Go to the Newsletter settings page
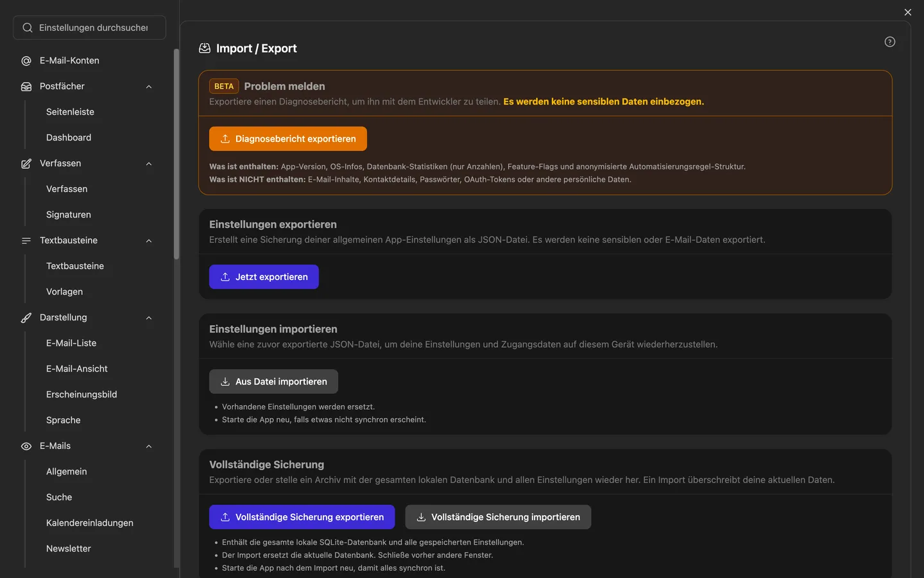Screen dimensions: 924x578 pos(69,548)
